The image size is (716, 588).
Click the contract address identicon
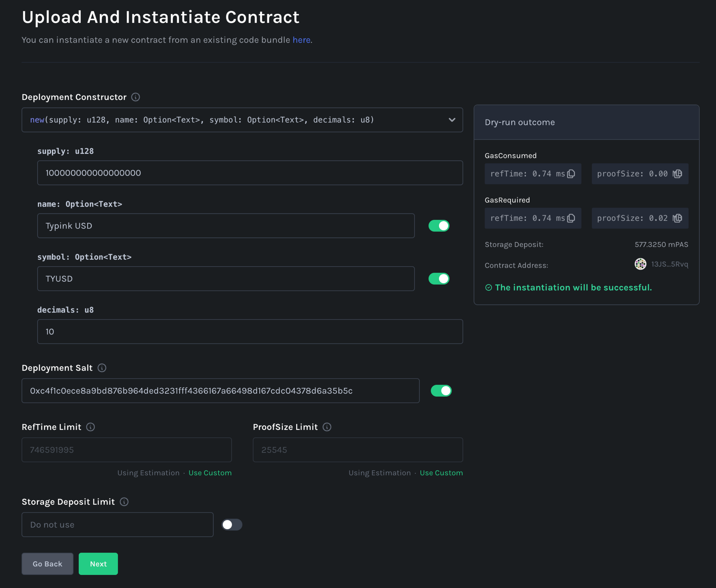[x=640, y=264]
